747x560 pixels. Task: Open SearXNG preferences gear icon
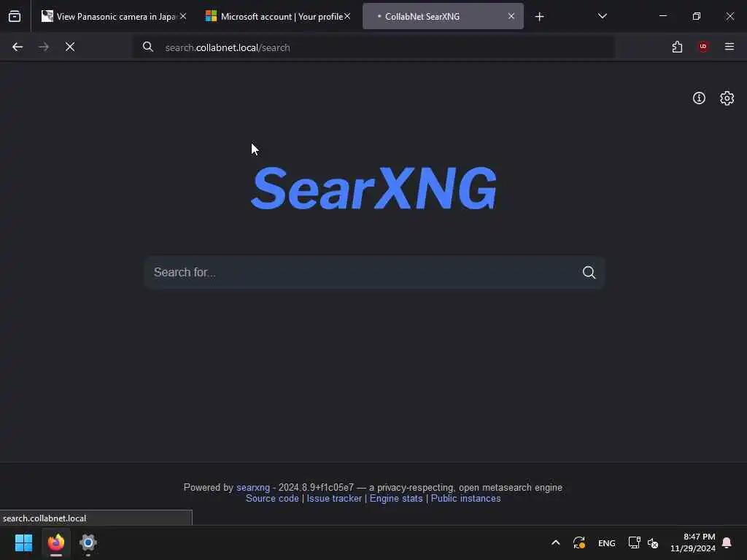(727, 98)
